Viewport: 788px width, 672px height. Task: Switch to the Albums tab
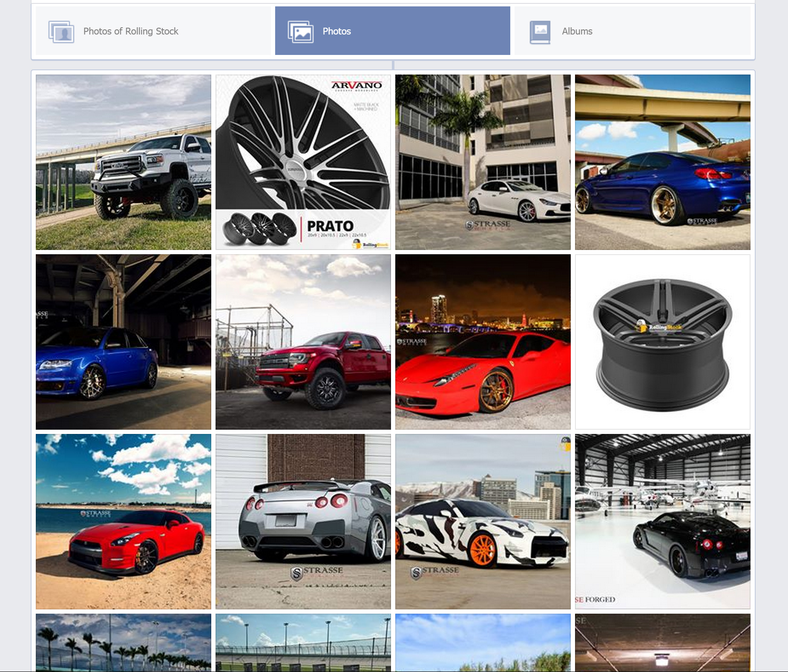coord(633,31)
